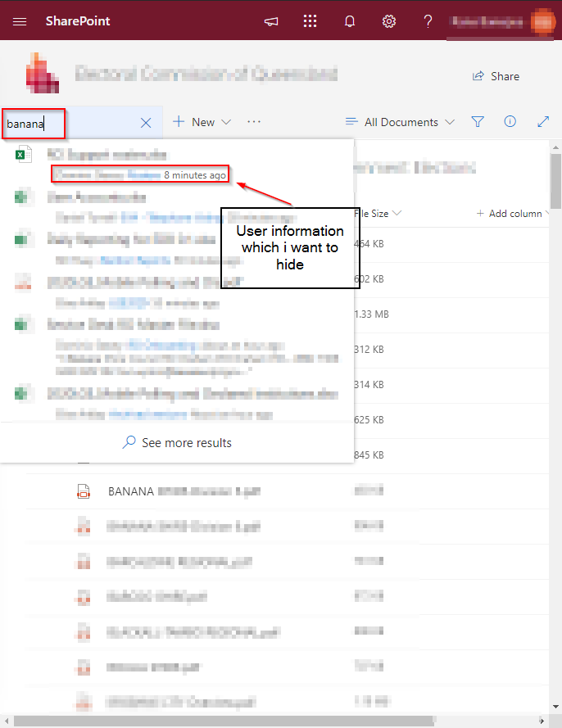Open the help question mark
Viewport: 562px width, 728px height.
[428, 21]
